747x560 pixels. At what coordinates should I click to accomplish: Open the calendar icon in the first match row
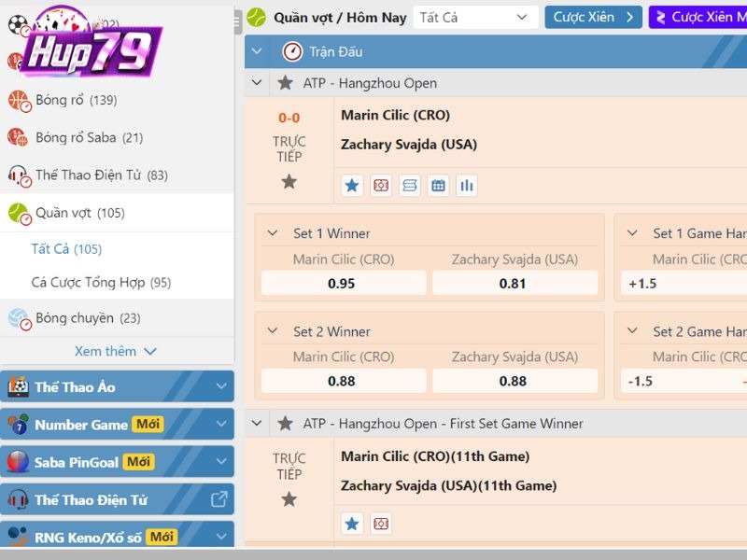438,186
